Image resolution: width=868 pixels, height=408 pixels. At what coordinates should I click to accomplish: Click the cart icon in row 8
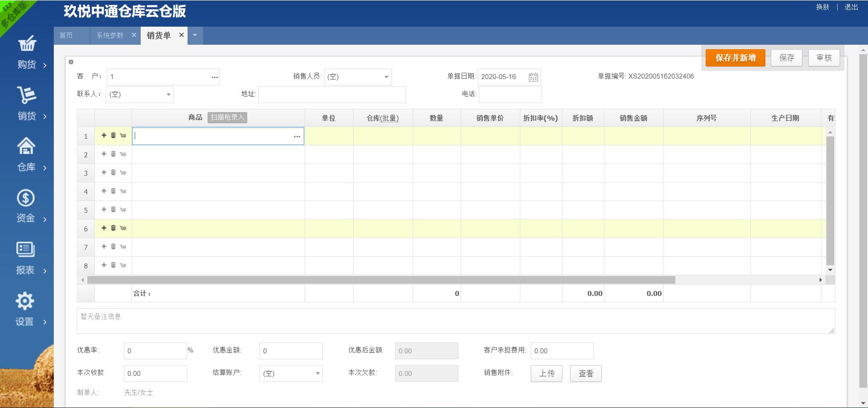(123, 265)
